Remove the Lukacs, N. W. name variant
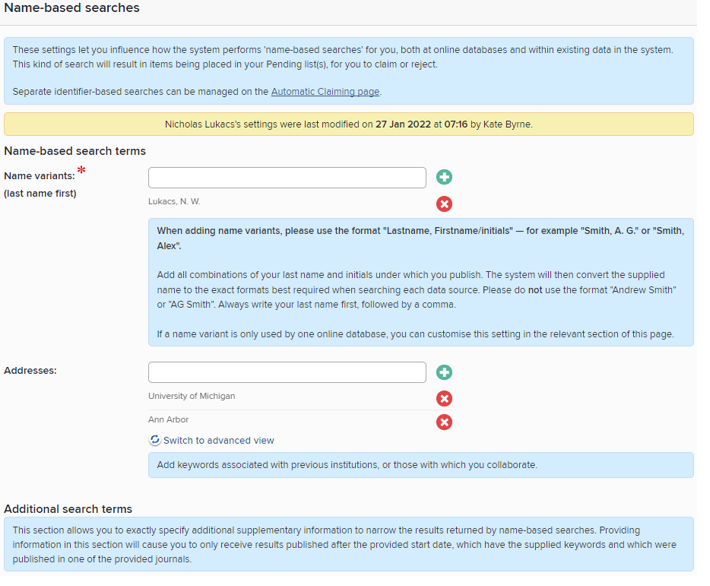 coord(444,204)
